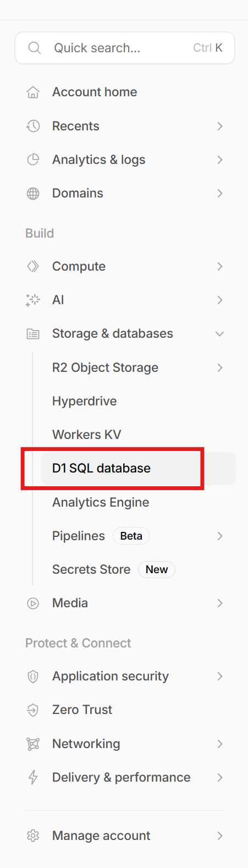The width and height of the screenshot is (248, 868).
Task: Expand the Pipelines submenu arrow
Action: (x=220, y=536)
